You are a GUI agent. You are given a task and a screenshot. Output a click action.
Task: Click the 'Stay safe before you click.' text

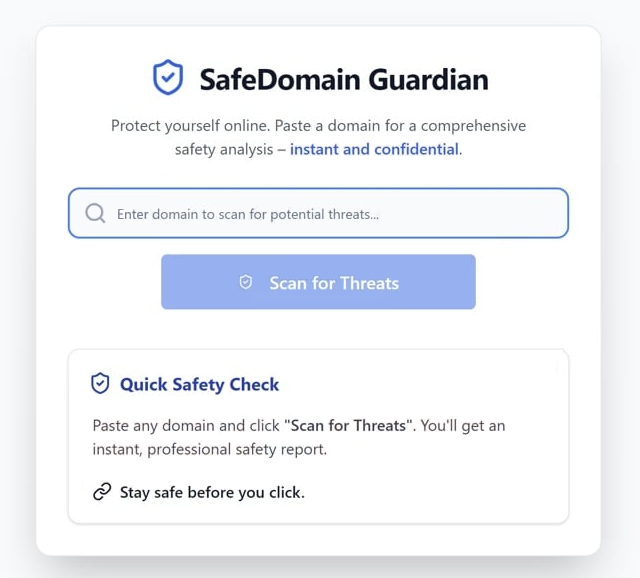tap(212, 492)
